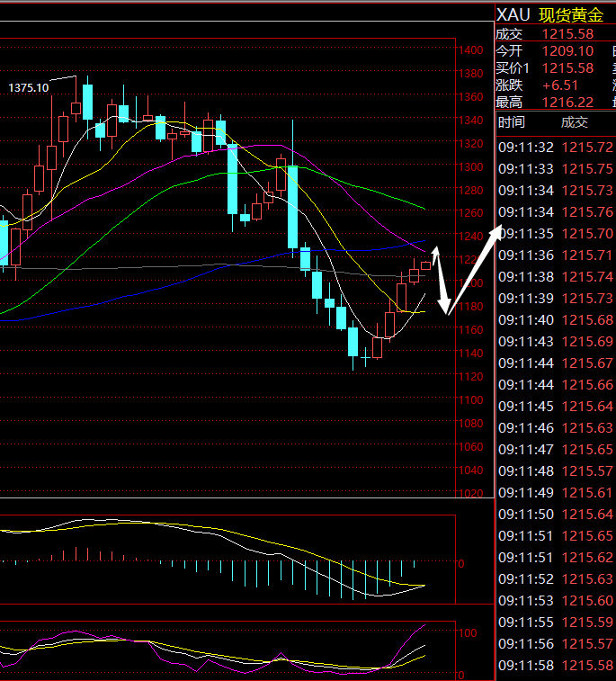616x681 pixels.
Task: Click the 涨跌 change value +6.51
Action: point(560,85)
